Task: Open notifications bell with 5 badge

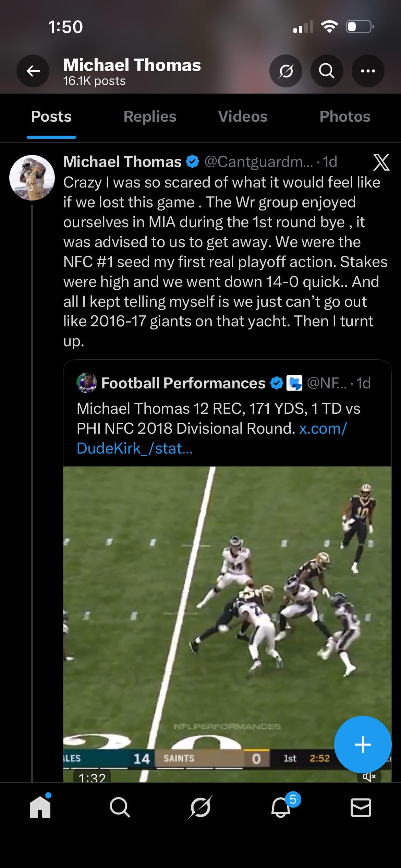Action: pos(281,807)
